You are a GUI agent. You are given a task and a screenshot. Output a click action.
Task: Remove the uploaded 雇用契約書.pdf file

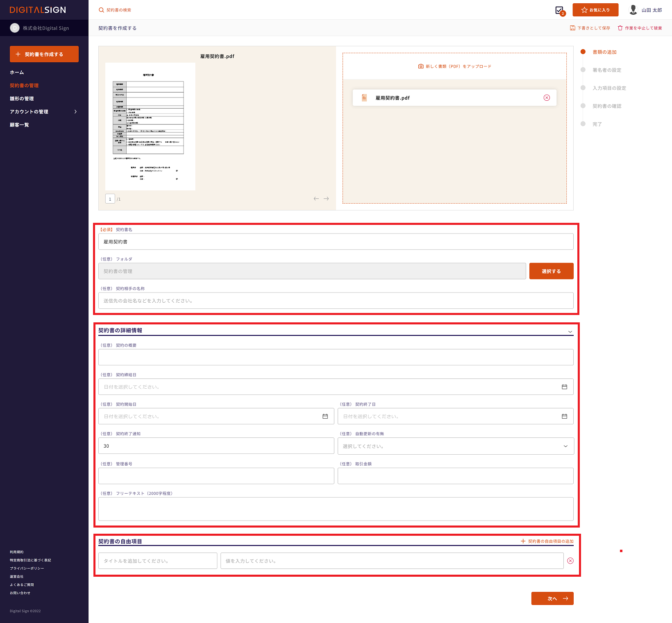pos(547,97)
